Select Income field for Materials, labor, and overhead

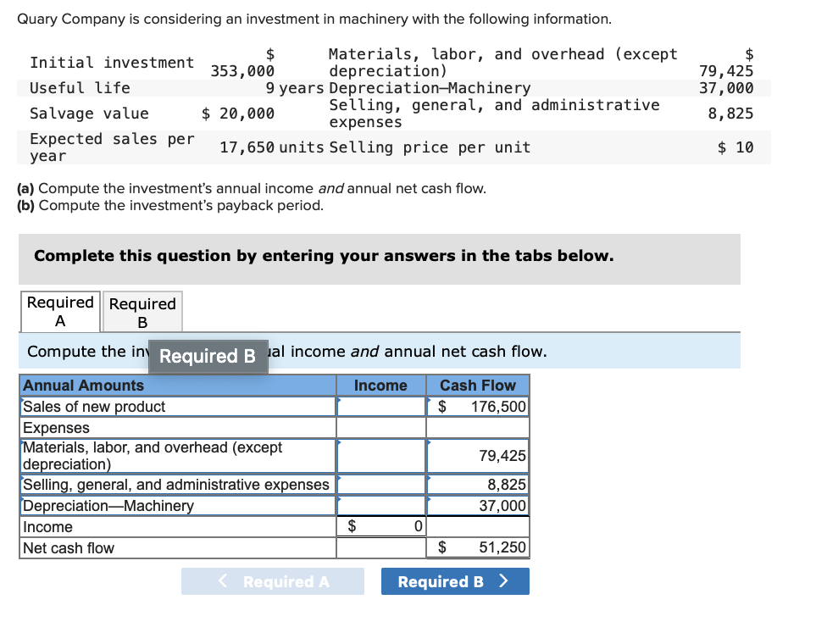click(380, 456)
